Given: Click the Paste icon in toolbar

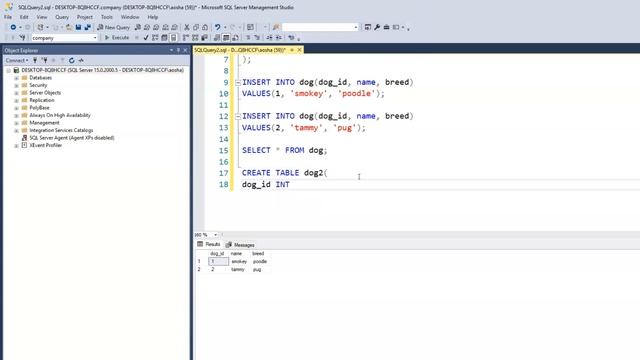Looking at the screenshot, I should click(x=205, y=27).
